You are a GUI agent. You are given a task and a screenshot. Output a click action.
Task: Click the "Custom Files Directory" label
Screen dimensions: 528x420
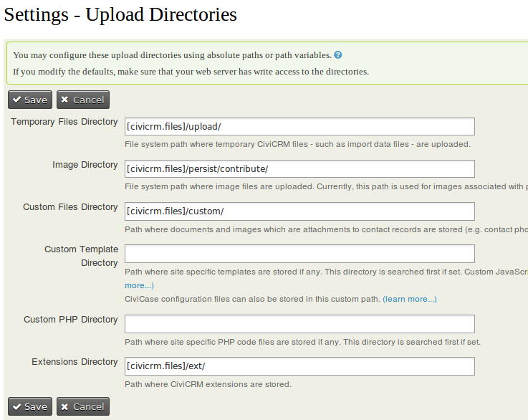[70, 207]
